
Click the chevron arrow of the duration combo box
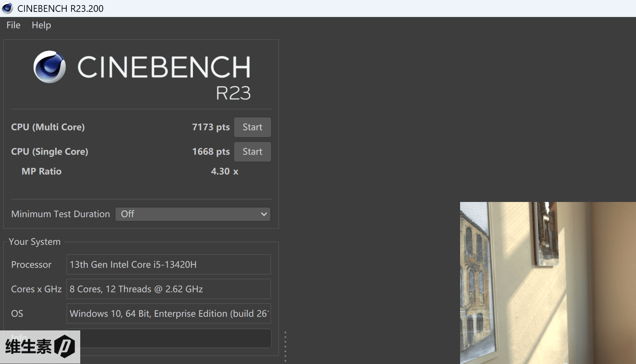point(264,214)
